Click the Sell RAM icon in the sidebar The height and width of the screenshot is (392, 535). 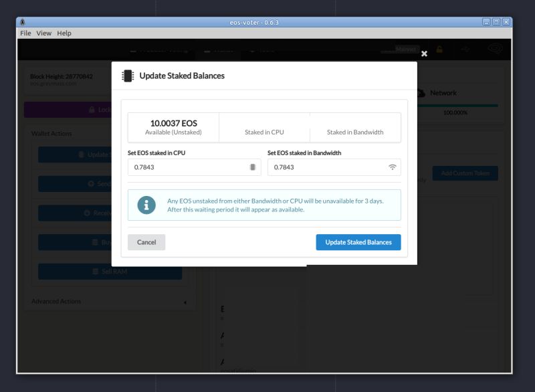[x=97, y=272]
